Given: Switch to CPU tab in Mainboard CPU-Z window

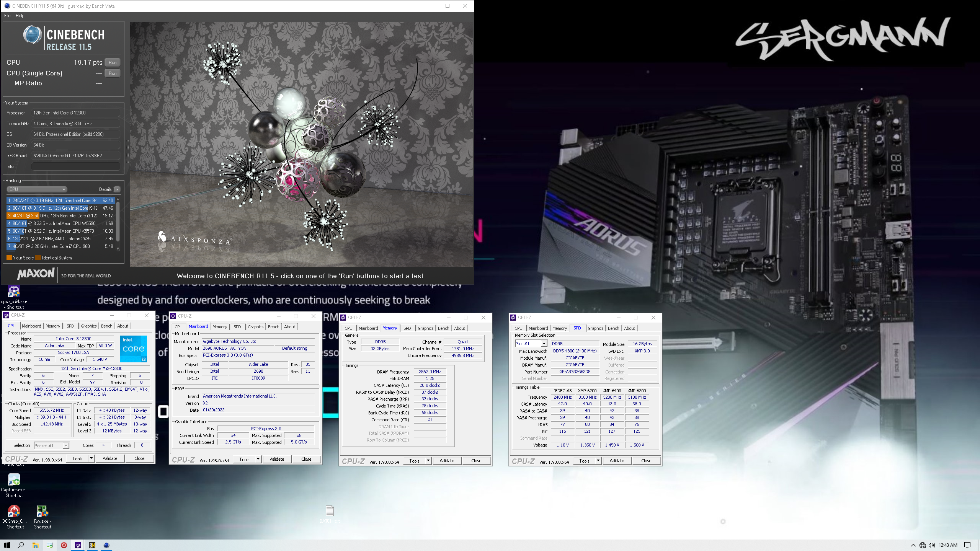Looking at the screenshot, I should point(179,327).
